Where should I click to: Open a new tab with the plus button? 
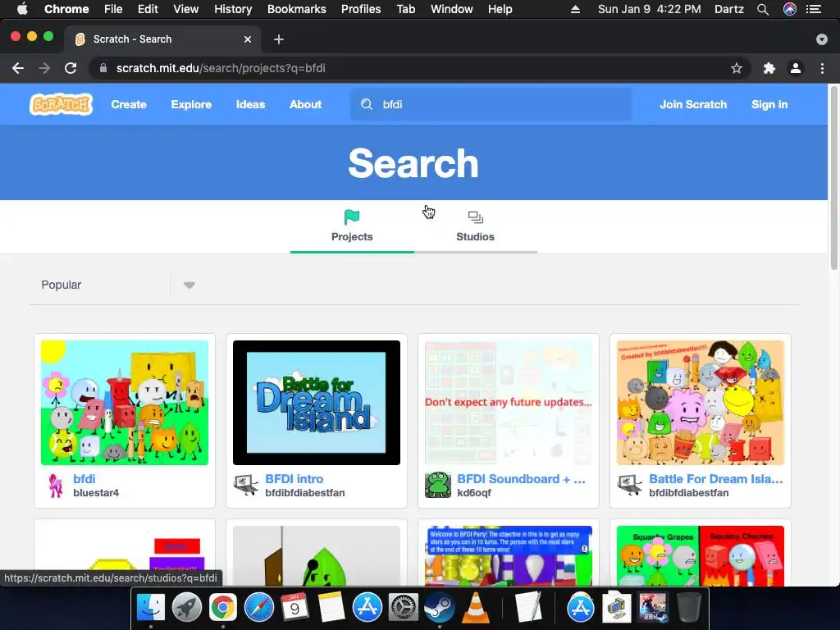point(279,39)
